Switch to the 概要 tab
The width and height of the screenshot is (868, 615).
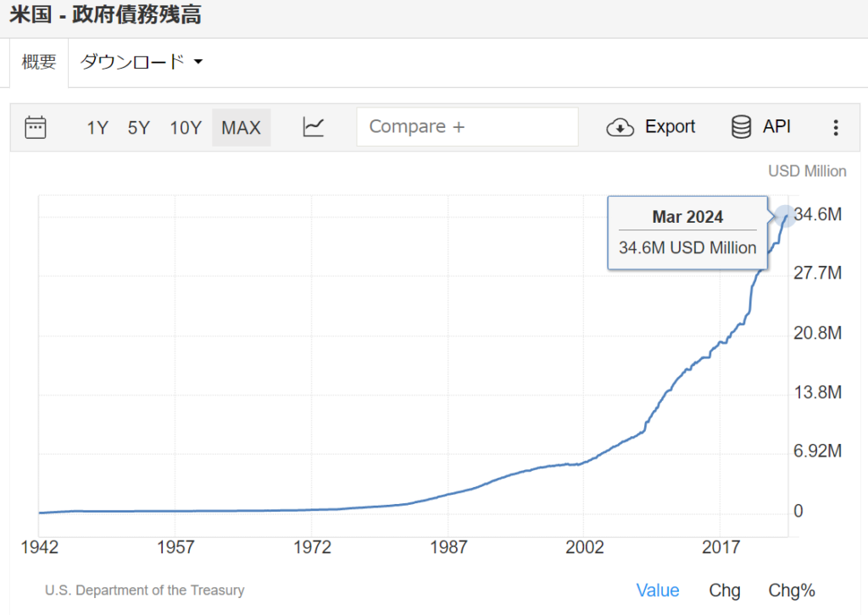(39, 62)
